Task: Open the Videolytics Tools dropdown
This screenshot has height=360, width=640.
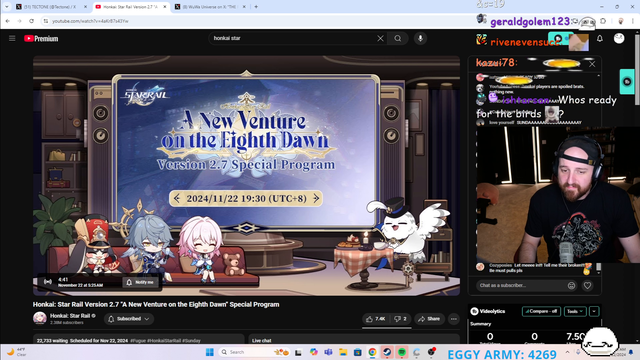Action: point(575,311)
